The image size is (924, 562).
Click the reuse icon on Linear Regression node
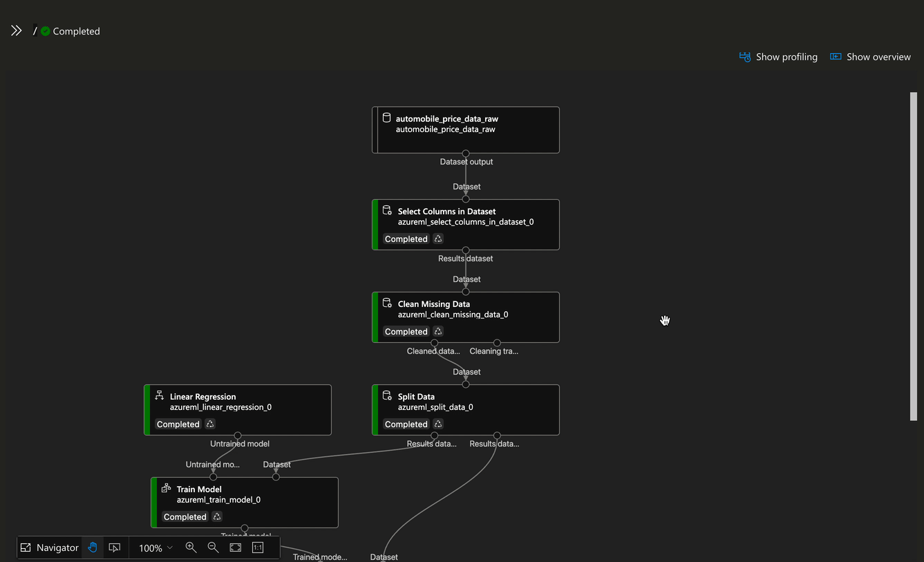click(210, 424)
